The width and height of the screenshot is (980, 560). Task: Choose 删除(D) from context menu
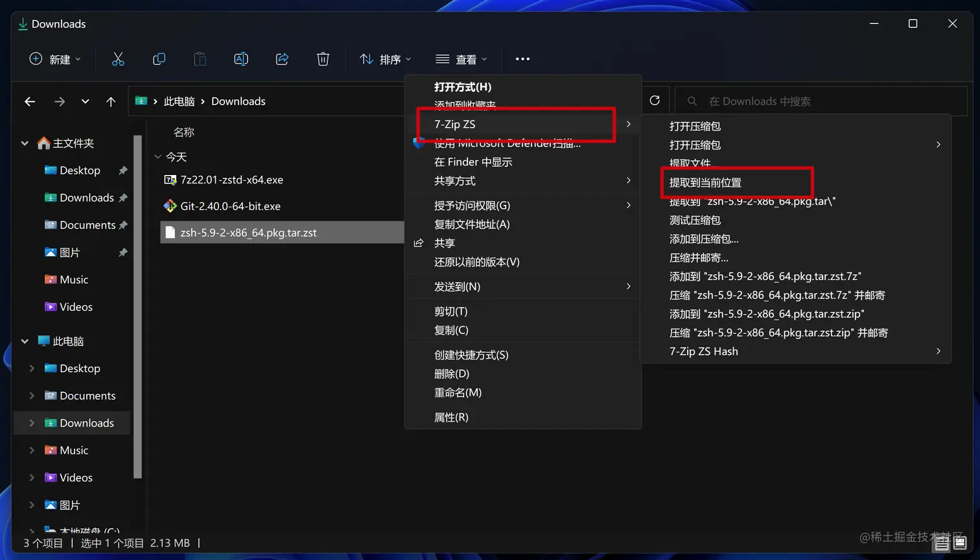point(523,374)
